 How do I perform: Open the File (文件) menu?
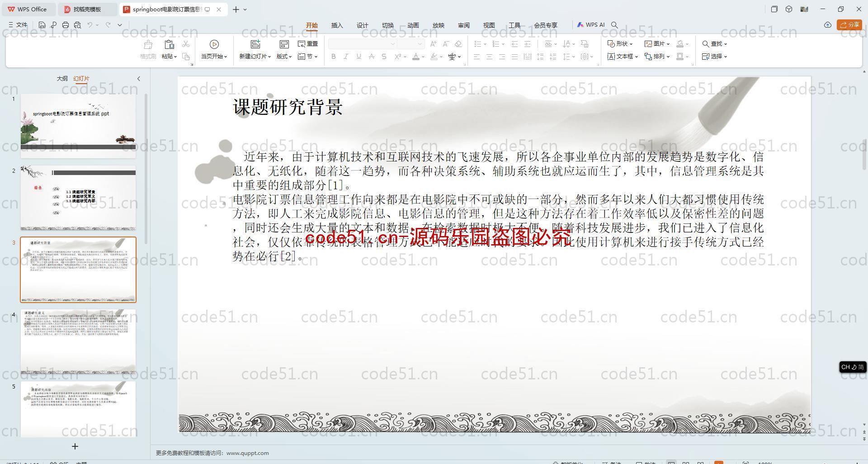(x=18, y=25)
